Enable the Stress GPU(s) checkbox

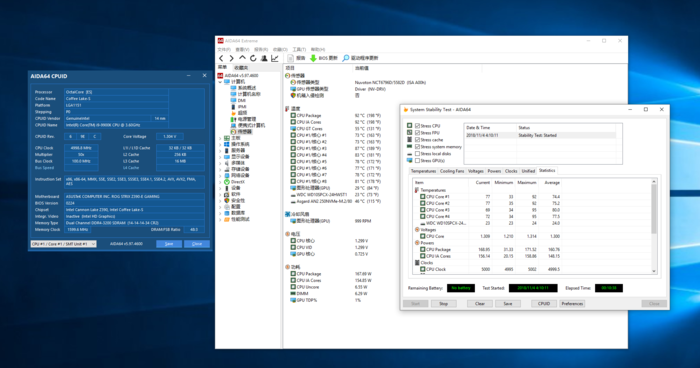pos(417,160)
